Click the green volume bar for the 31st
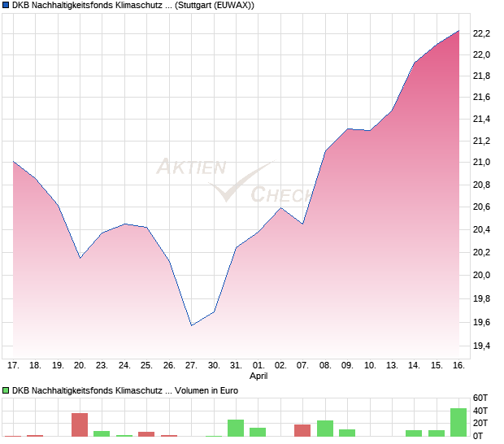The image size is (504, 444). 236,428
